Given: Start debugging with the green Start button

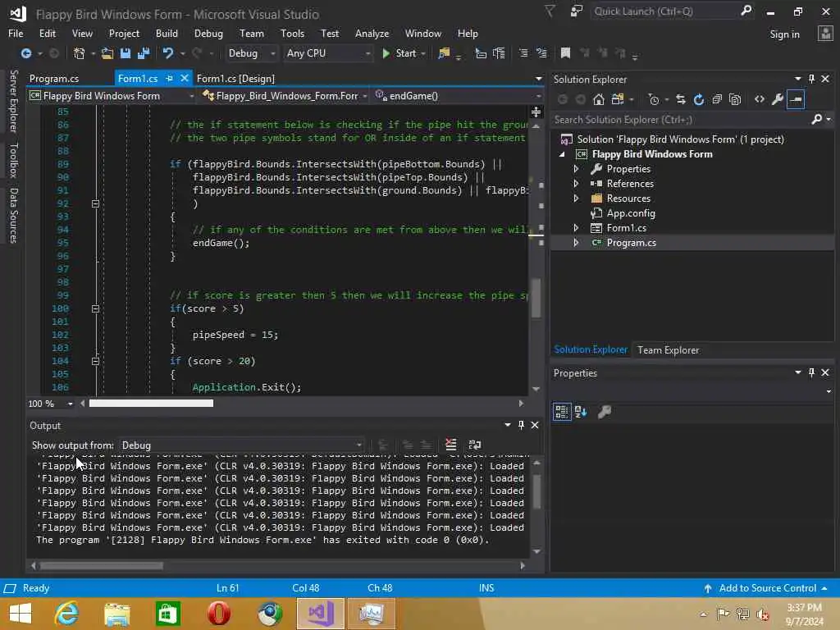Looking at the screenshot, I should point(399,53).
